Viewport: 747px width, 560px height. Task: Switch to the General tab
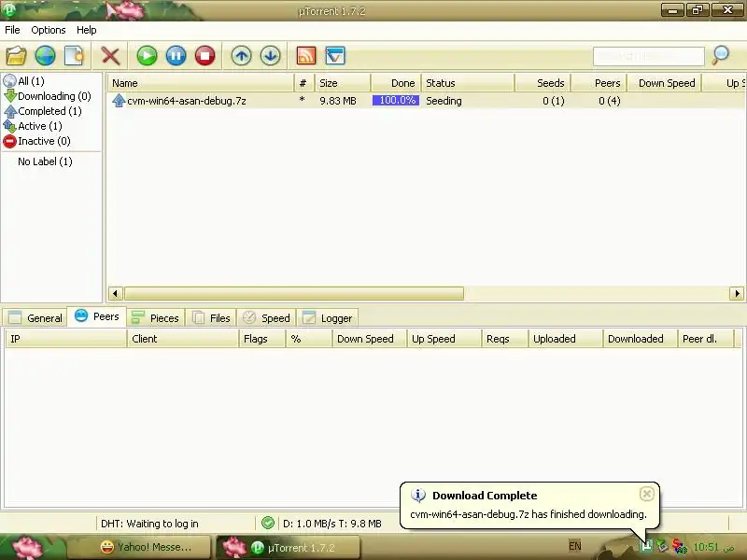[35, 318]
